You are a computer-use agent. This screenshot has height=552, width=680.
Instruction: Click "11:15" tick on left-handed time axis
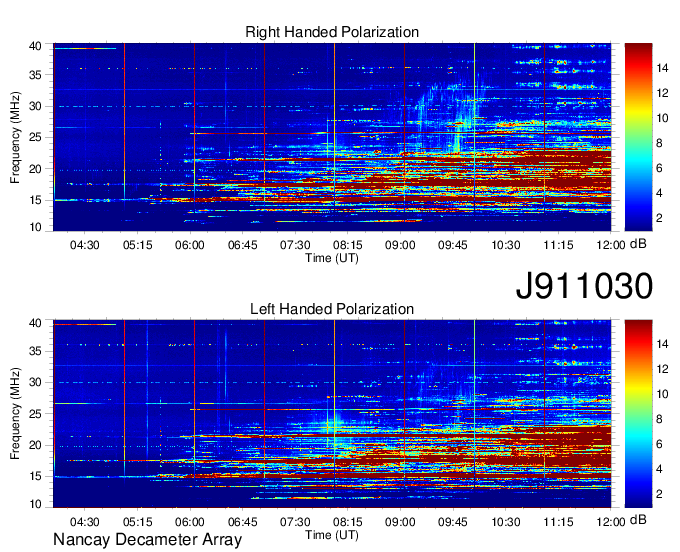pos(558,522)
